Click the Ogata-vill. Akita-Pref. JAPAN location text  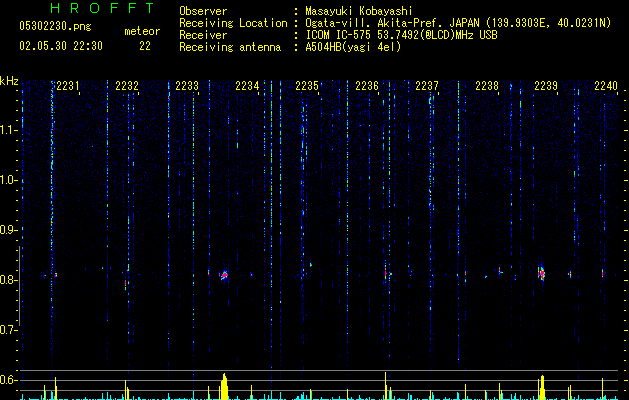point(458,23)
